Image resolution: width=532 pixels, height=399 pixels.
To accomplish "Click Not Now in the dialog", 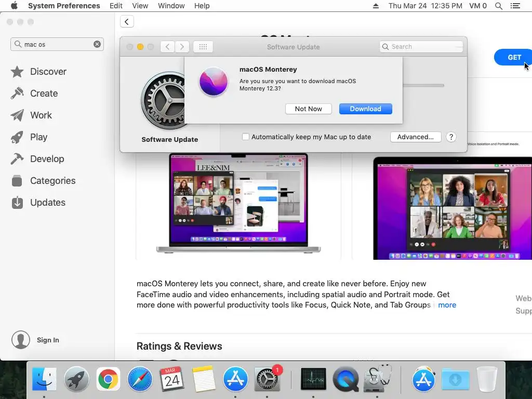I will click(309, 109).
